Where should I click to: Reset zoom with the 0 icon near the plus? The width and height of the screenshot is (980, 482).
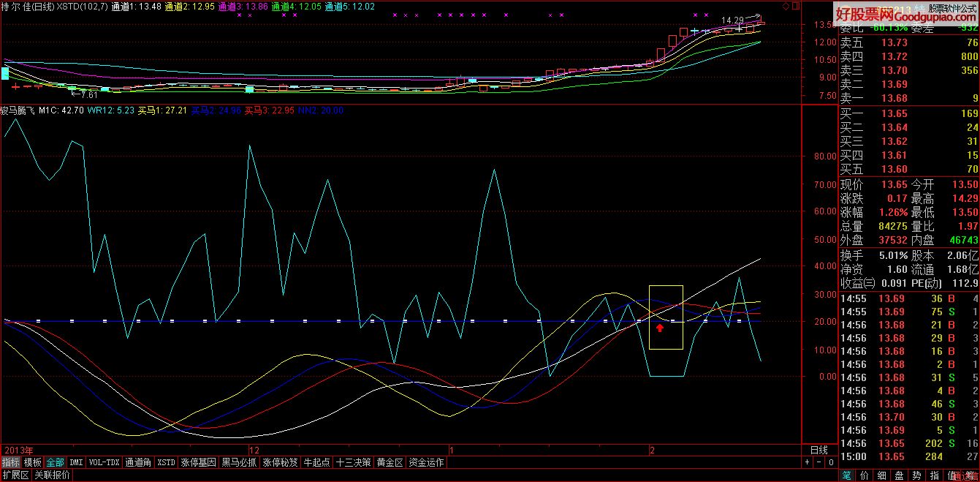coord(831,462)
